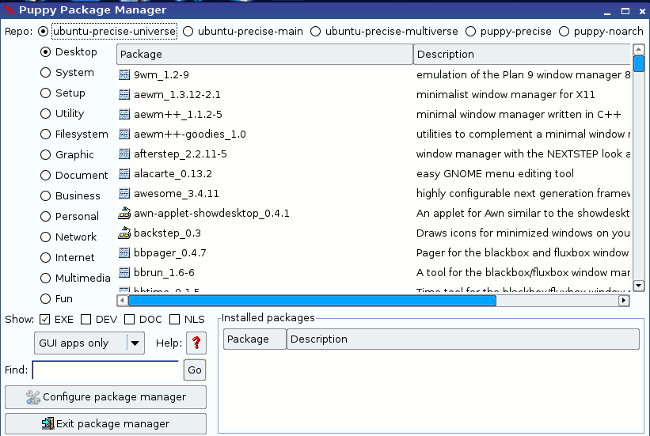Click 'minimal window manager written in C++' description
Screen dimensions: 650x436
pos(519,114)
